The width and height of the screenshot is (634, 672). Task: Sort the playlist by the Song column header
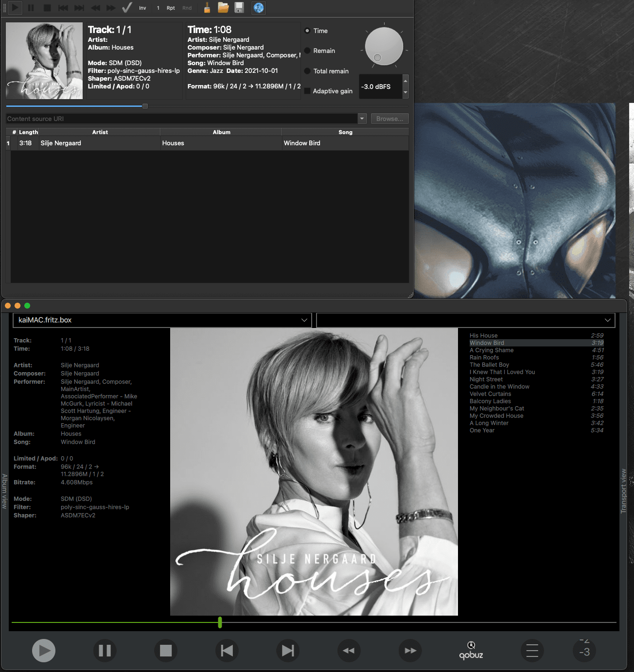tap(345, 132)
